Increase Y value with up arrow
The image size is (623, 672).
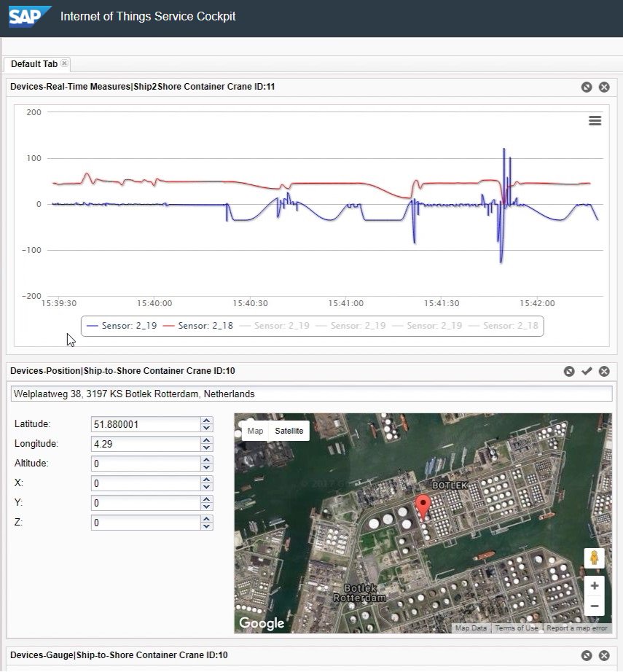pyautogui.click(x=206, y=500)
